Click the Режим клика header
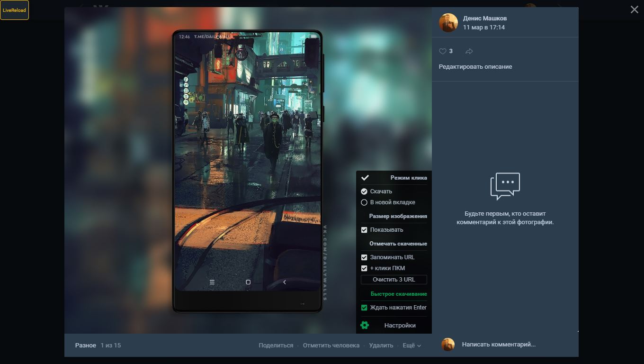Image resolution: width=644 pixels, height=364 pixels. tap(409, 178)
